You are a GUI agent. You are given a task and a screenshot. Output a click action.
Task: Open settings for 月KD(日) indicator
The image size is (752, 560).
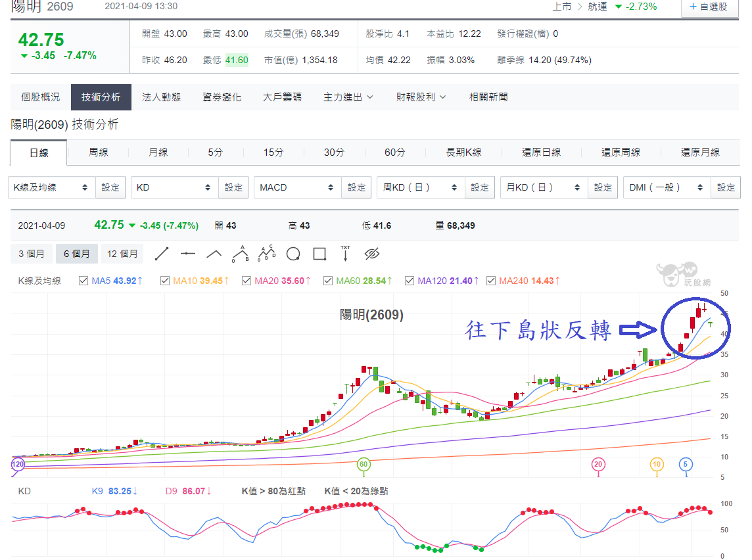[603, 187]
